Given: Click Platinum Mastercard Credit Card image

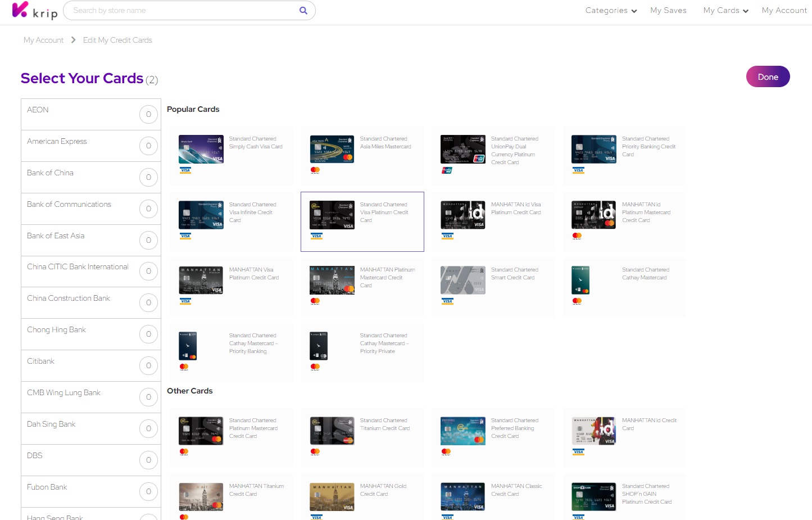Looking at the screenshot, I should point(201,431).
